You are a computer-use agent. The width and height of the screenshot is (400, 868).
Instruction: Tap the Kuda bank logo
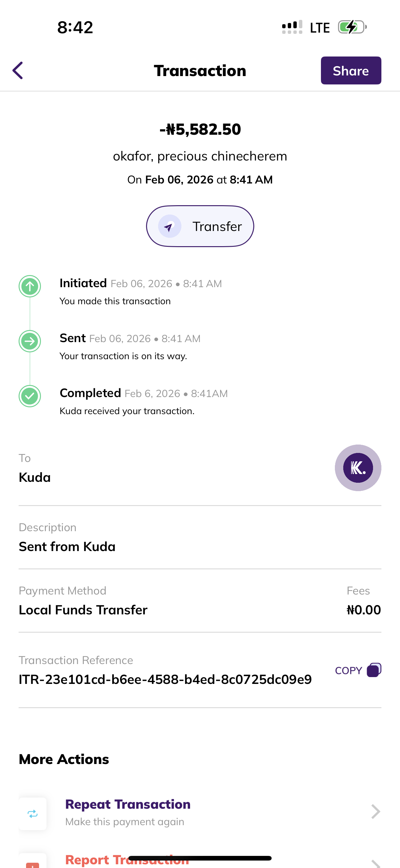(358, 468)
